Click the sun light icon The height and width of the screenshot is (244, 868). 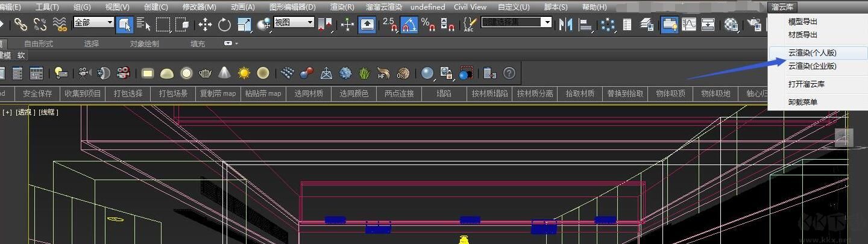(x=244, y=74)
